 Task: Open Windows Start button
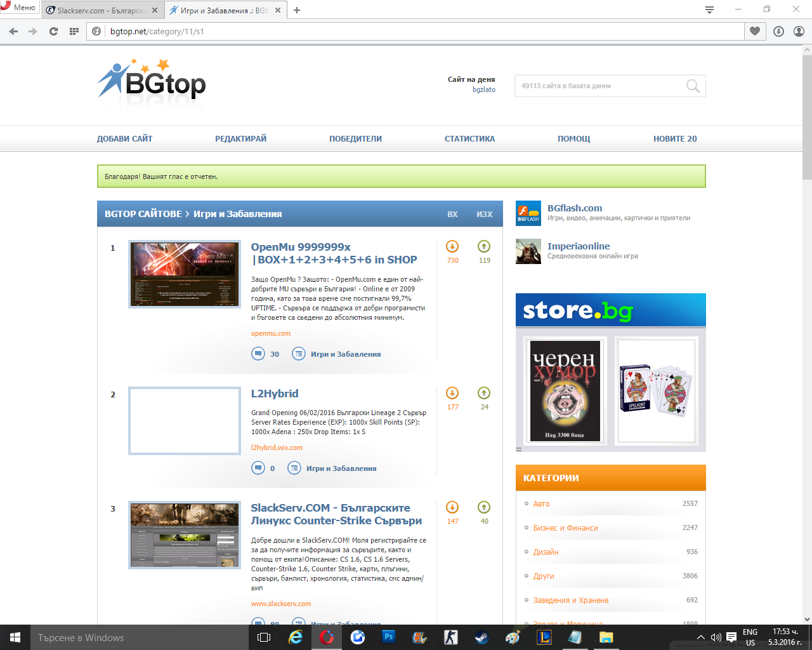tap(15, 637)
